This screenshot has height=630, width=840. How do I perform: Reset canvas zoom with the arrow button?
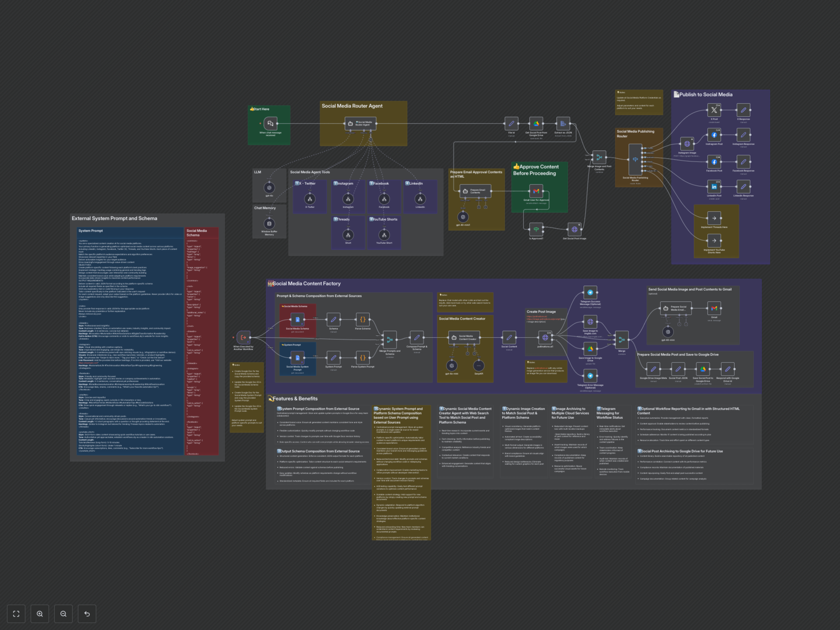87,614
